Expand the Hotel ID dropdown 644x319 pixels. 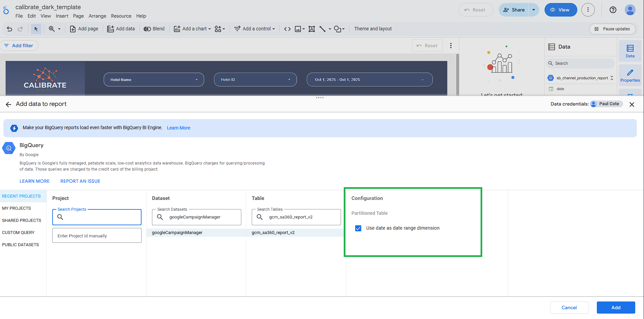[x=255, y=80]
